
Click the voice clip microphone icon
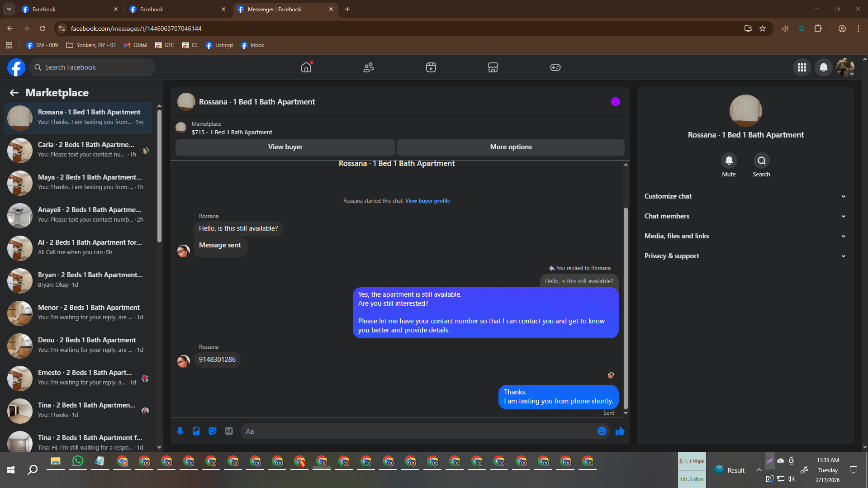[180, 431]
